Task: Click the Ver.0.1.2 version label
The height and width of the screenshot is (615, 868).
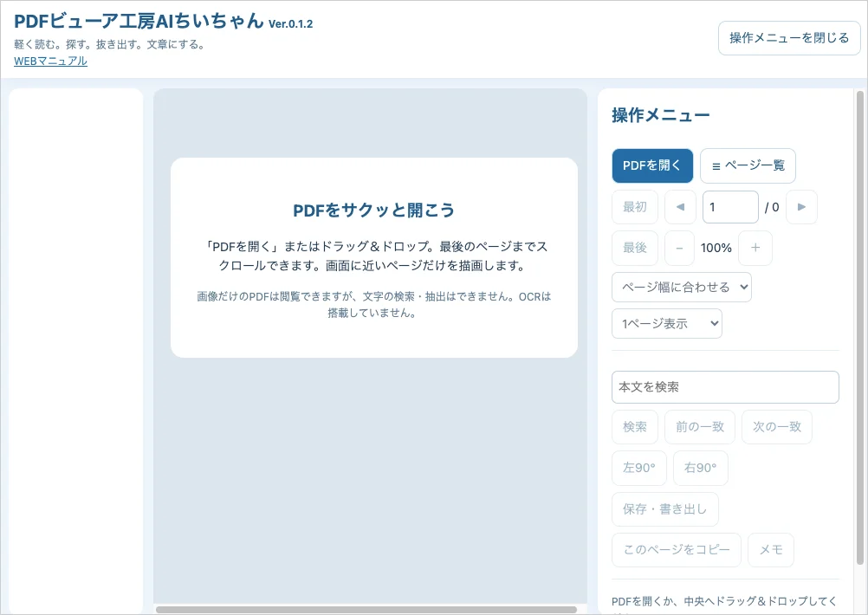Action: (290, 23)
